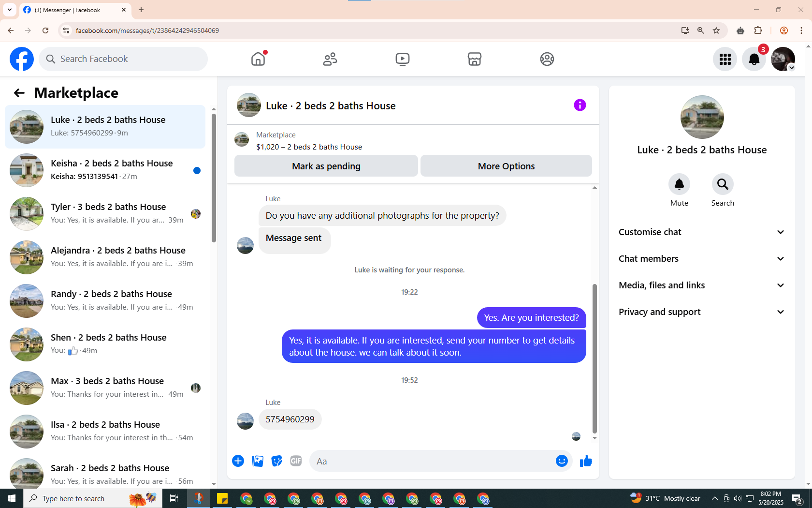The height and width of the screenshot is (508, 812).
Task: Adjust the volume speaker tray icon
Action: 737,498
